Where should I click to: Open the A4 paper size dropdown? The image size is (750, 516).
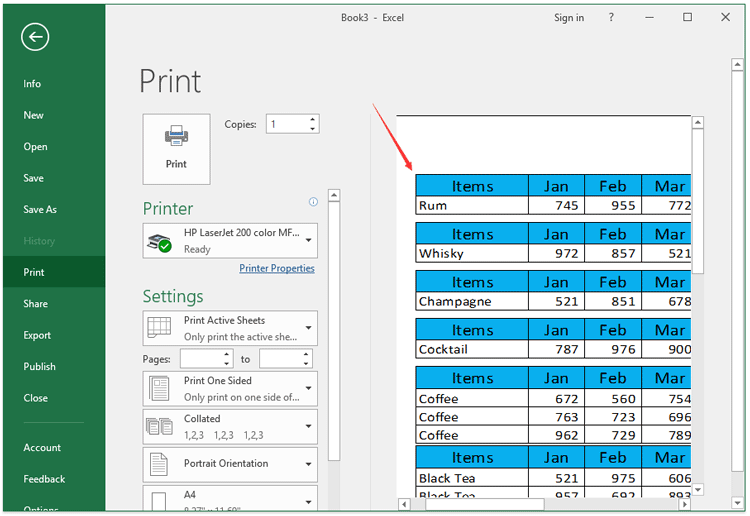pyautogui.click(x=308, y=500)
